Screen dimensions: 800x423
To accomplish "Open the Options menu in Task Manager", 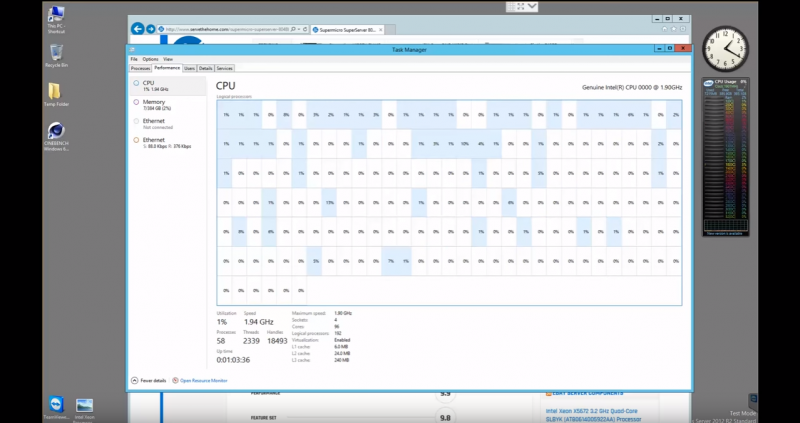I will click(151, 59).
